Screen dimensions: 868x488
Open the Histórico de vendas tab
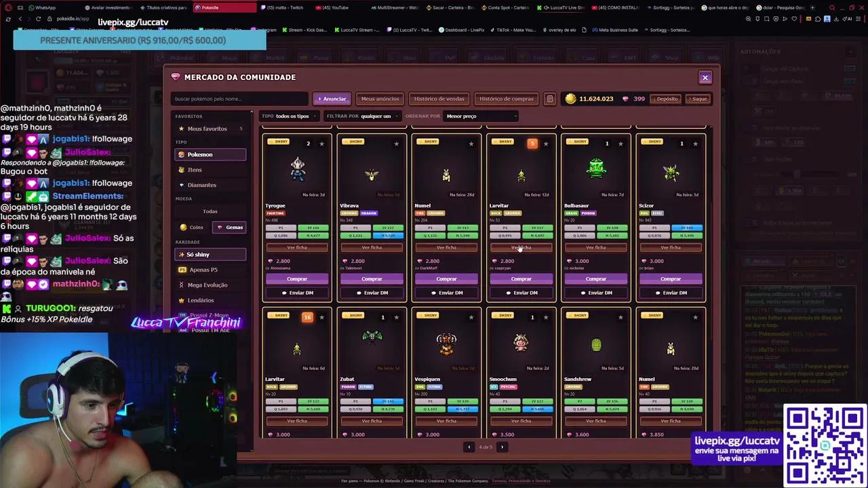(x=439, y=99)
